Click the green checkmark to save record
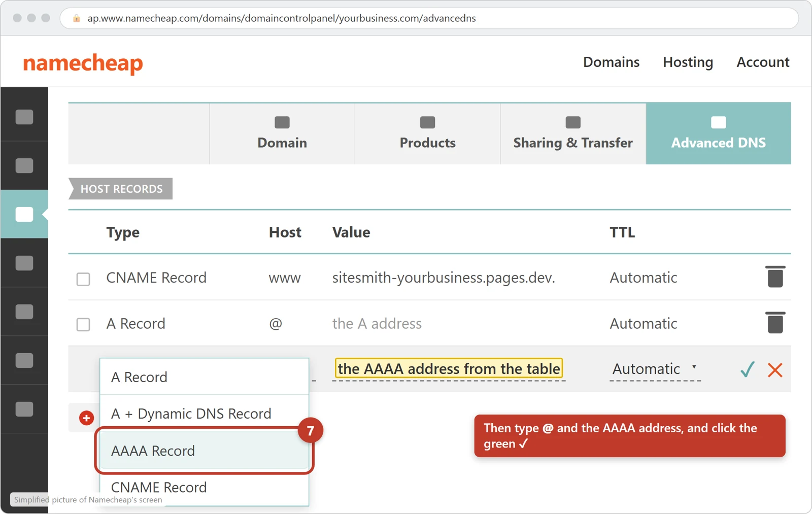 coord(747,369)
